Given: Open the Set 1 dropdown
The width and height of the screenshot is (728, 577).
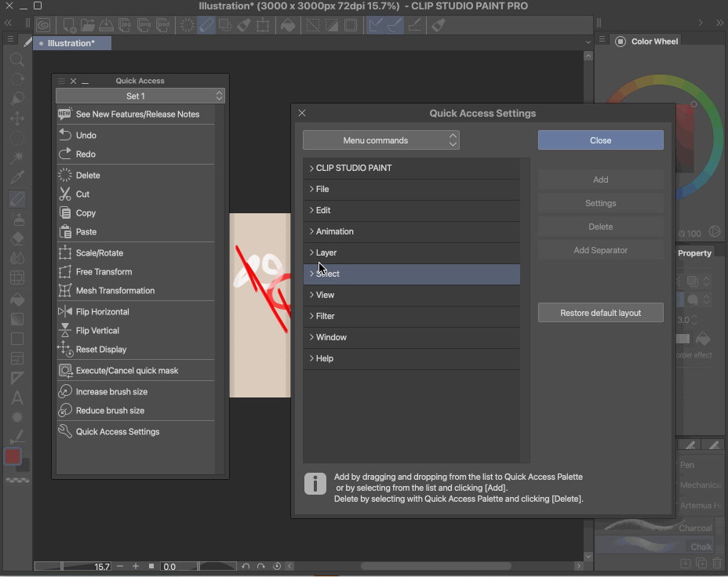Looking at the screenshot, I should tap(140, 96).
